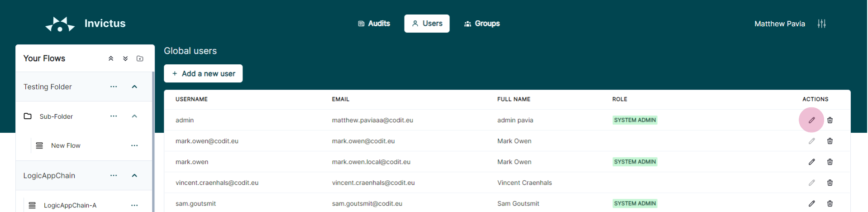Image resolution: width=868 pixels, height=212 pixels.
Task: Delete the mark.owen@codit.eu user via trash icon
Action: pos(830,141)
